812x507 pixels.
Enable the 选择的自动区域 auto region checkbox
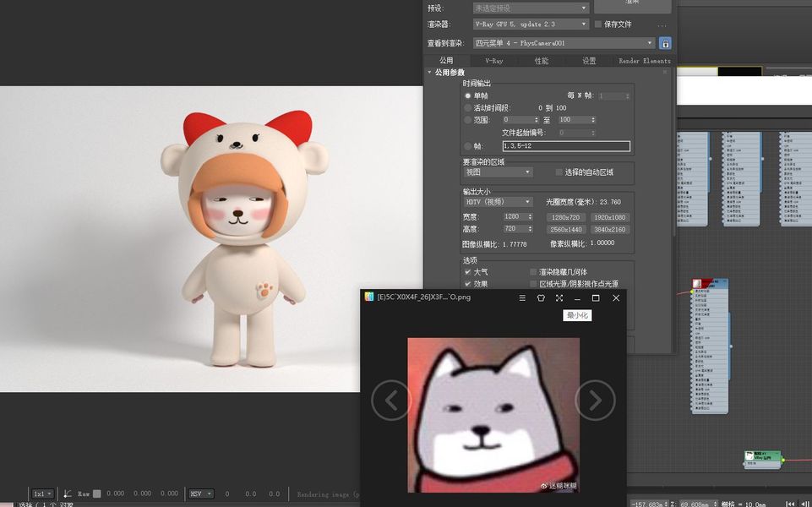point(559,172)
